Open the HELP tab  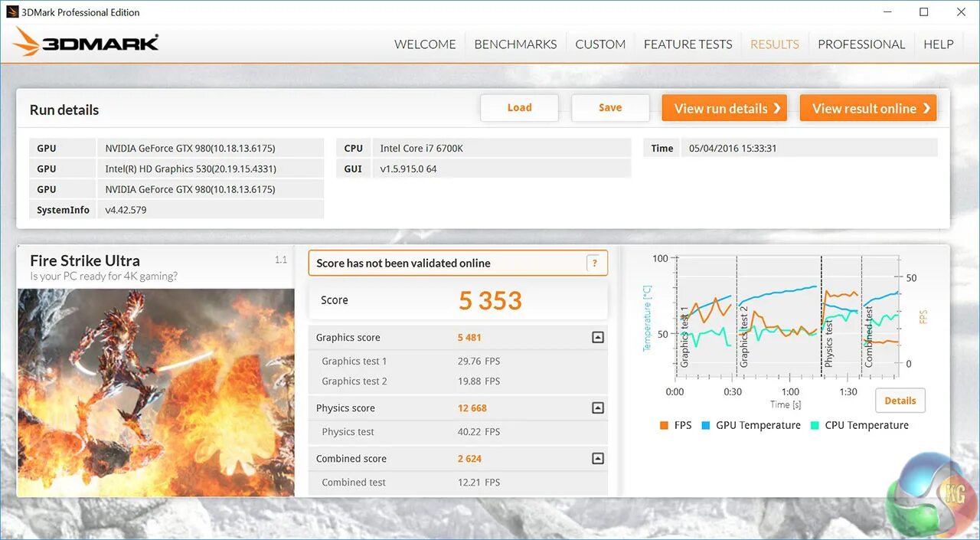[939, 44]
